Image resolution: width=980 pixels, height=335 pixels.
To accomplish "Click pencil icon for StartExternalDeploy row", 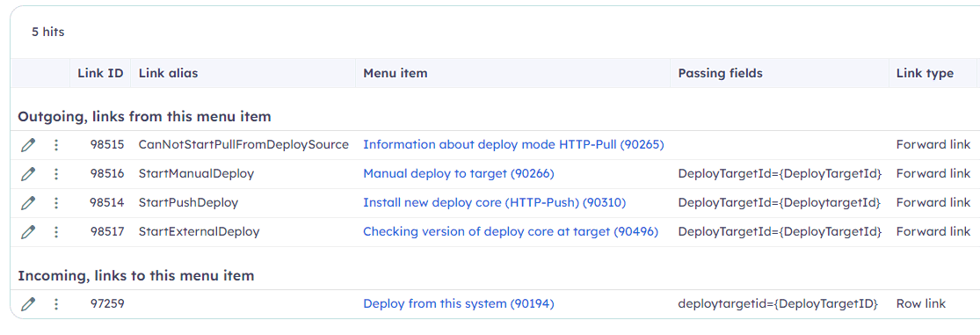I will coord(27,232).
